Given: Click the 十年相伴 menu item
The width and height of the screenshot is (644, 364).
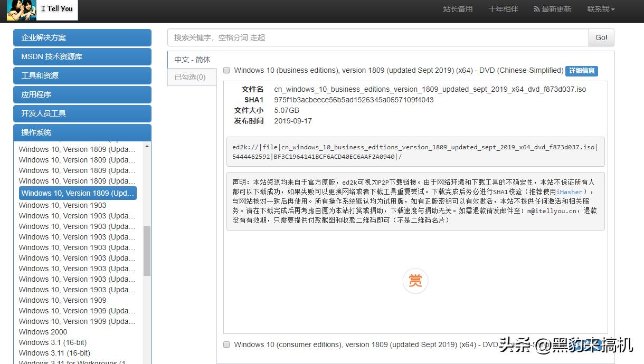Looking at the screenshot, I should pyautogui.click(x=503, y=8).
